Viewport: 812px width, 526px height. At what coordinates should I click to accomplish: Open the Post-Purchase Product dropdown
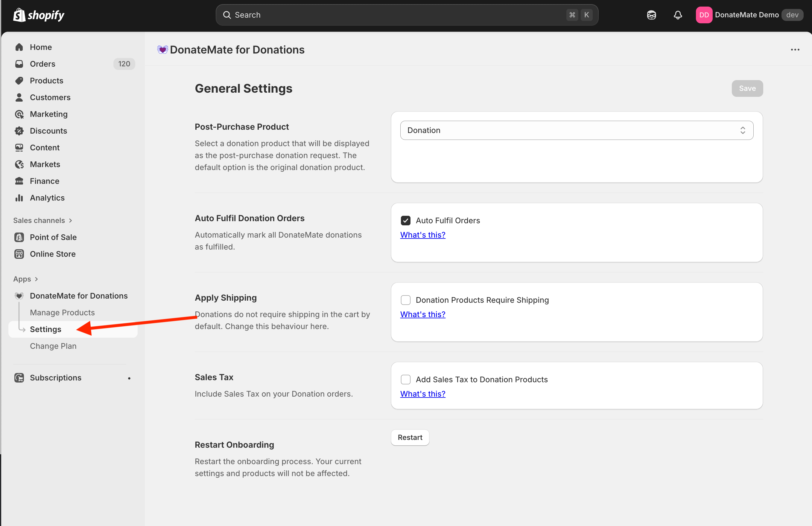coord(576,130)
